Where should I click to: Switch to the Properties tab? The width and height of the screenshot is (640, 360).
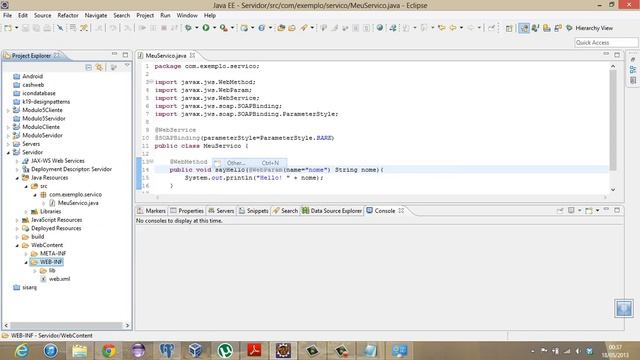pos(187,211)
